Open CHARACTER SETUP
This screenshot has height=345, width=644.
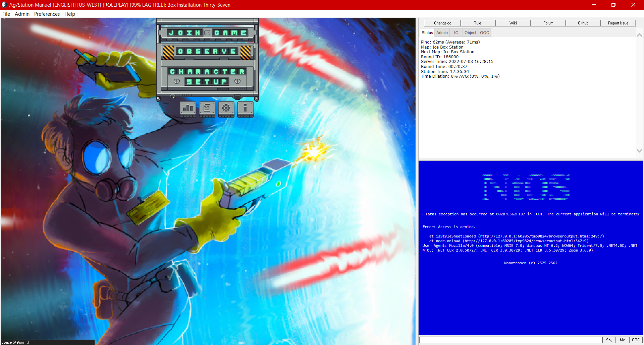pyautogui.click(x=207, y=76)
